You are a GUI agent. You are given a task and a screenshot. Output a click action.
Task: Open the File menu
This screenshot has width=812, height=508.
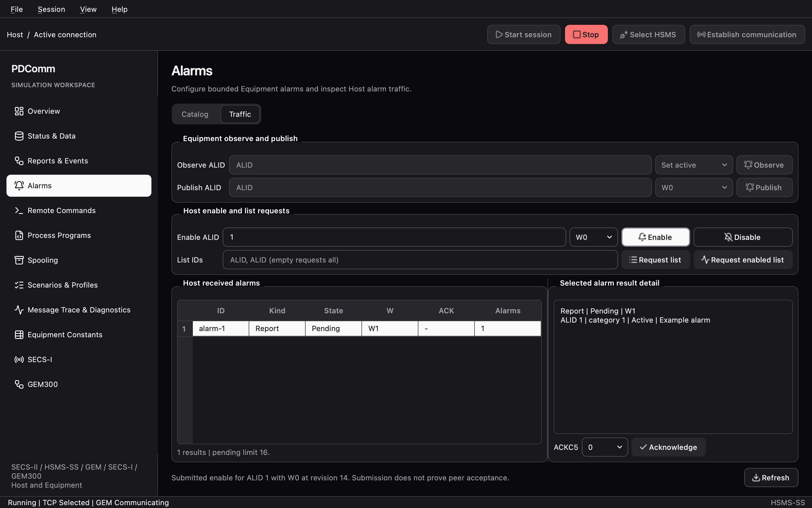(x=17, y=9)
